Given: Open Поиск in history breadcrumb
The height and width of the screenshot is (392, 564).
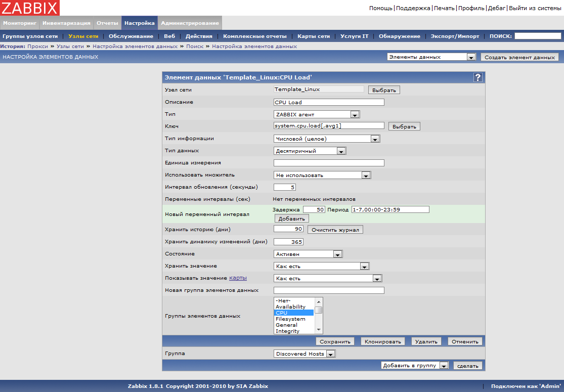Looking at the screenshot, I should (195, 47).
